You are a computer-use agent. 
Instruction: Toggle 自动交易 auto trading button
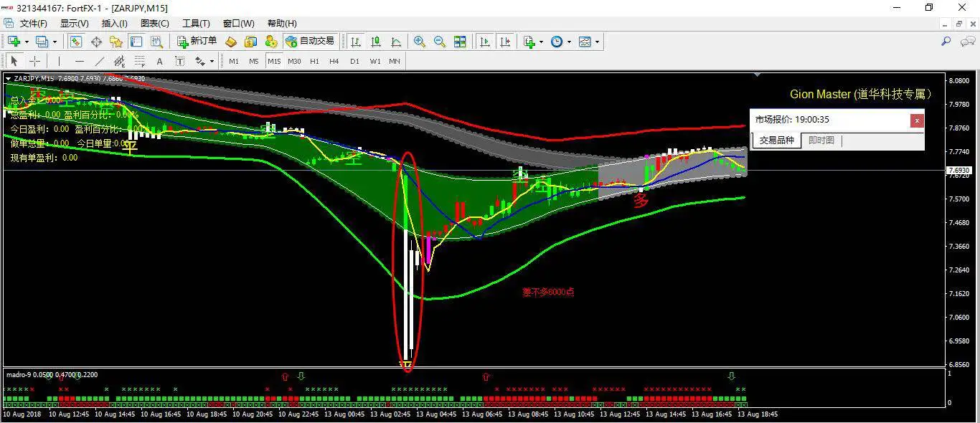point(310,42)
